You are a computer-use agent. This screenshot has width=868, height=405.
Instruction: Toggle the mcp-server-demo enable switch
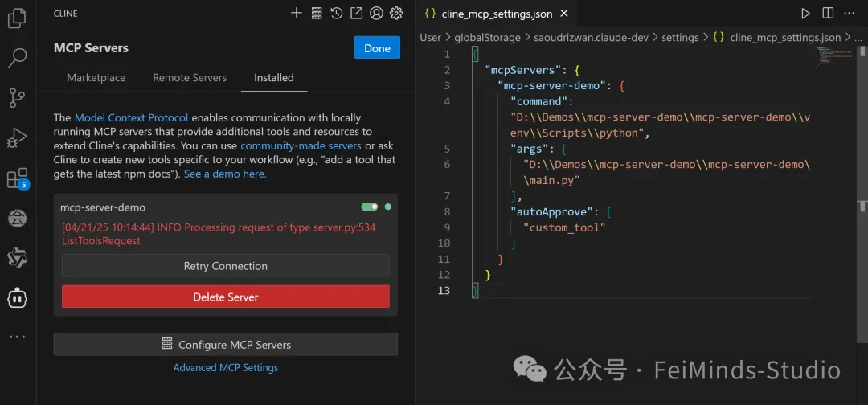click(369, 207)
